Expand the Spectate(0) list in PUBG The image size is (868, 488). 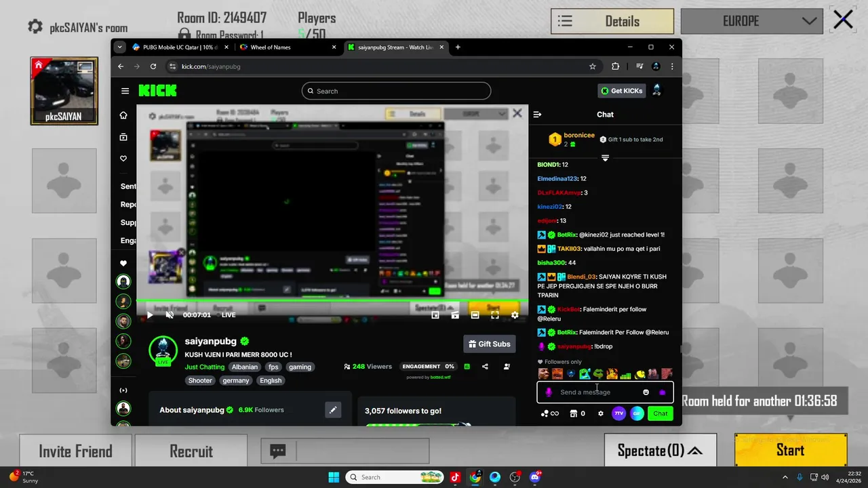point(660,450)
